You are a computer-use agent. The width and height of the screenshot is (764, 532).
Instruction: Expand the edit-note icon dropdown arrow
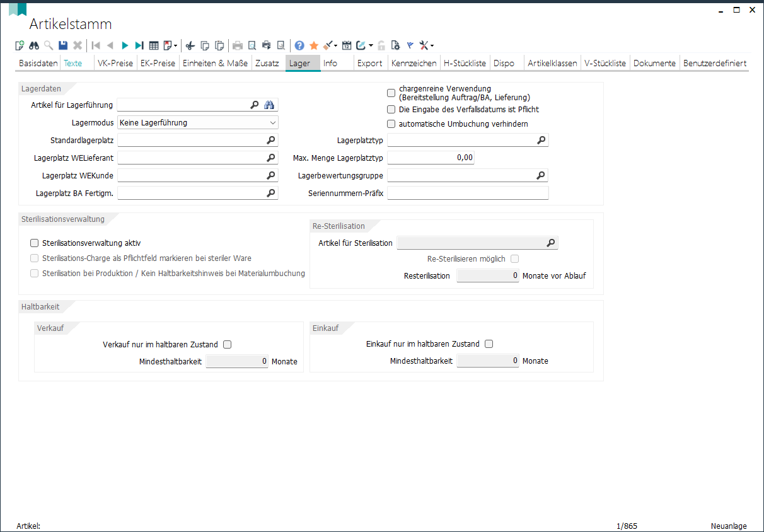click(x=371, y=46)
